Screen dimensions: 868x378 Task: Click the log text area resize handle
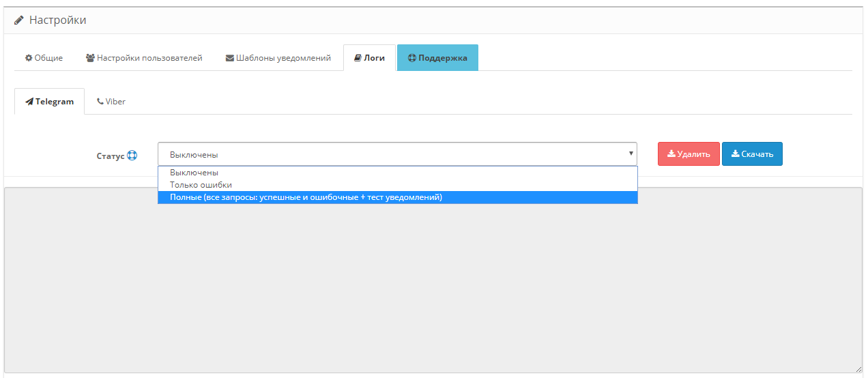coord(858,368)
